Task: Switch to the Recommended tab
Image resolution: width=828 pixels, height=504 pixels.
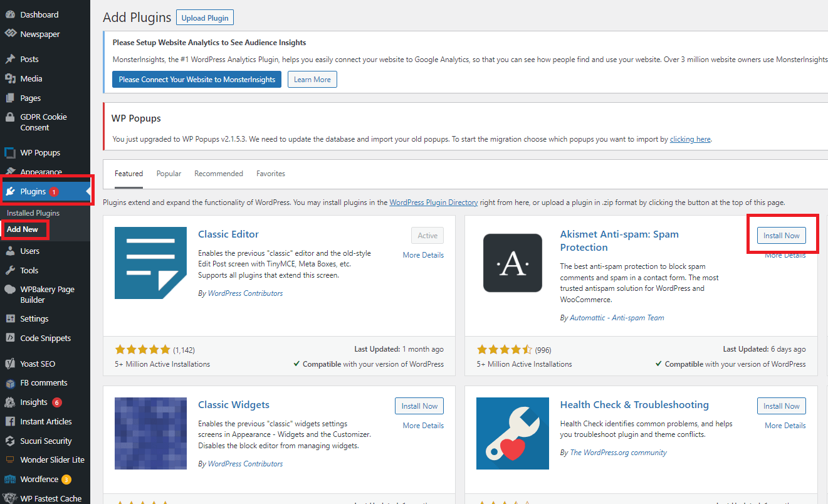Action: 219,174
